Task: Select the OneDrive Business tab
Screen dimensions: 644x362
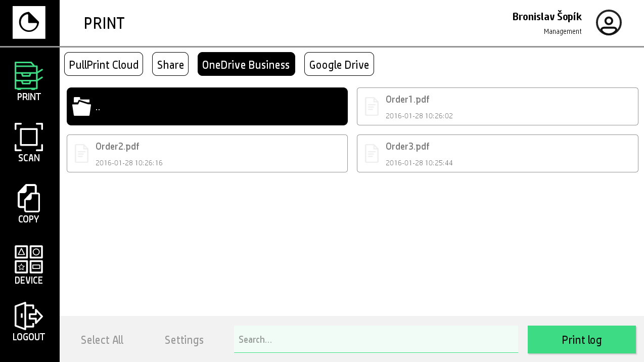Action: [x=246, y=64]
